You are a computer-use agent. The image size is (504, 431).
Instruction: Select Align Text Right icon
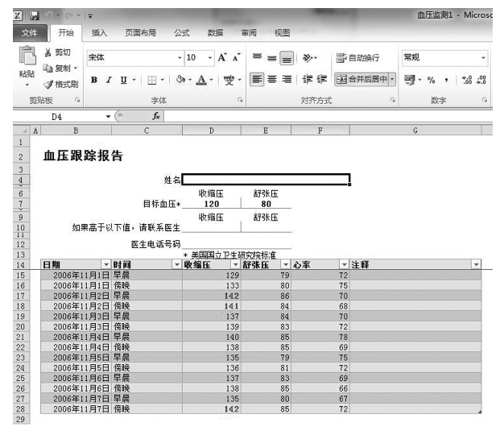287,79
